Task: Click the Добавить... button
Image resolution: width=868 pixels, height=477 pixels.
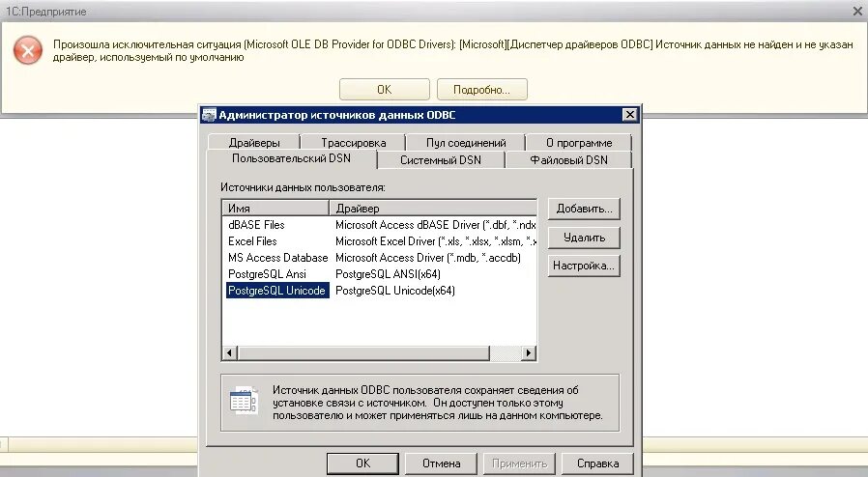Action: 584,209
